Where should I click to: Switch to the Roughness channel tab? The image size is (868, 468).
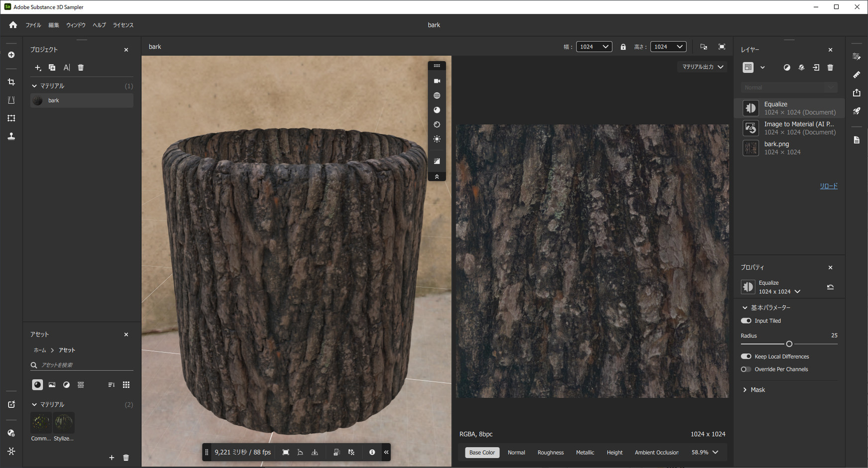pyautogui.click(x=550, y=453)
